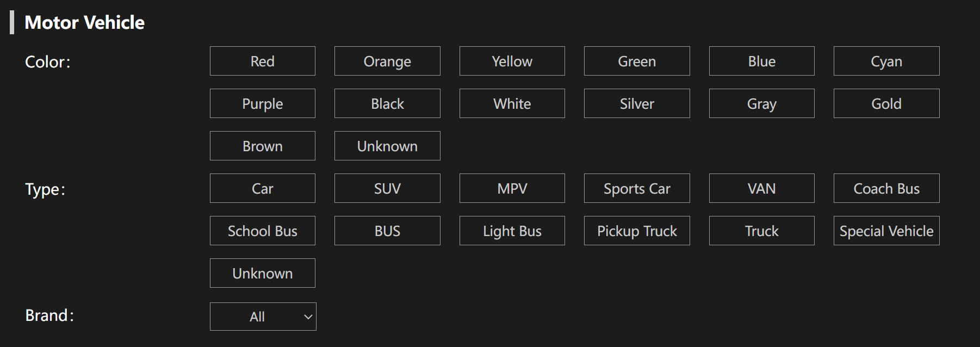This screenshot has height=347, width=980.
Task: Select School Bus vehicle type
Action: pyautogui.click(x=263, y=231)
